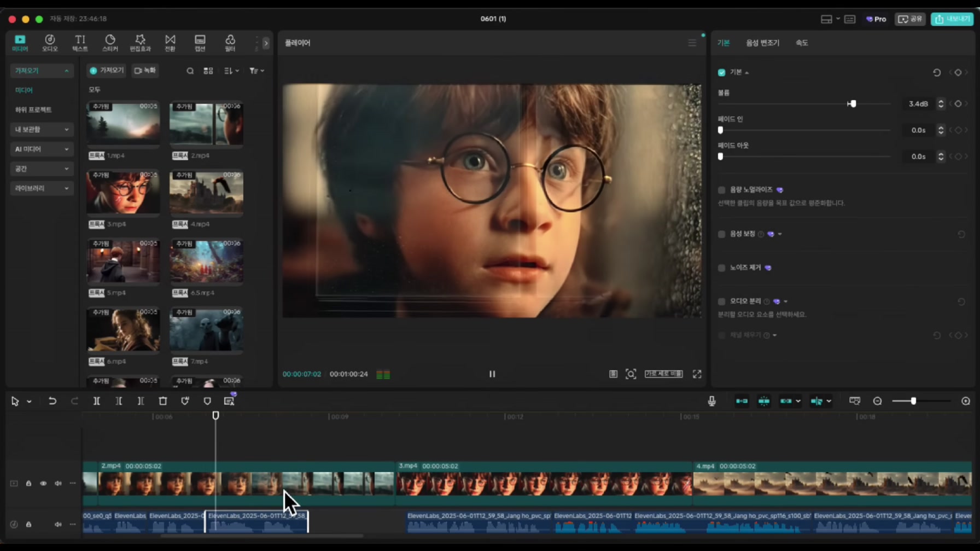Switch to the 속도 tab
The width and height of the screenshot is (980, 551).
(x=802, y=43)
